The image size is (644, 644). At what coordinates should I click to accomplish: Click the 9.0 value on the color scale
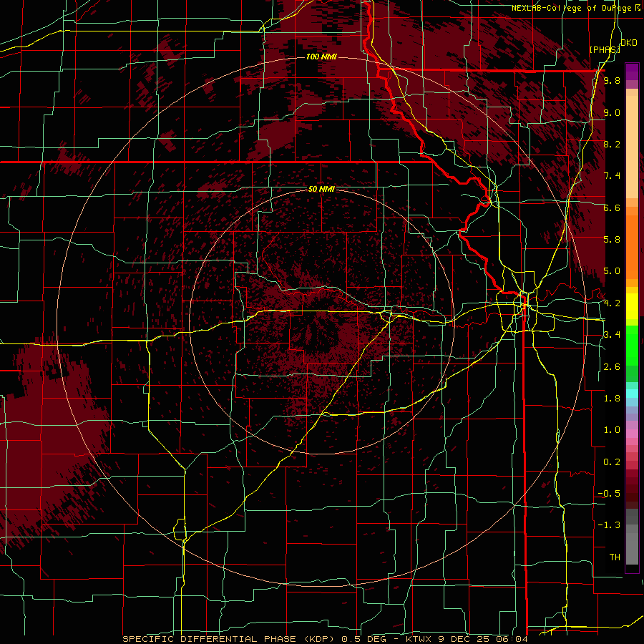(x=612, y=112)
